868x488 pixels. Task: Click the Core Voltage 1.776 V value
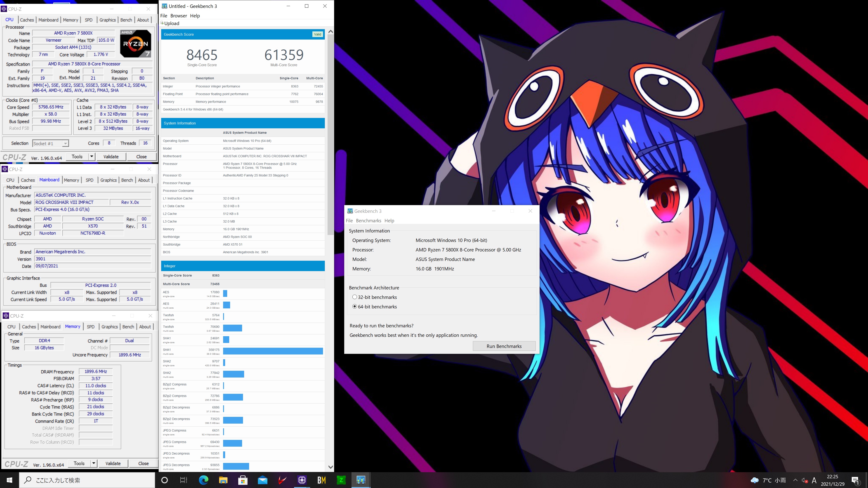(101, 54)
